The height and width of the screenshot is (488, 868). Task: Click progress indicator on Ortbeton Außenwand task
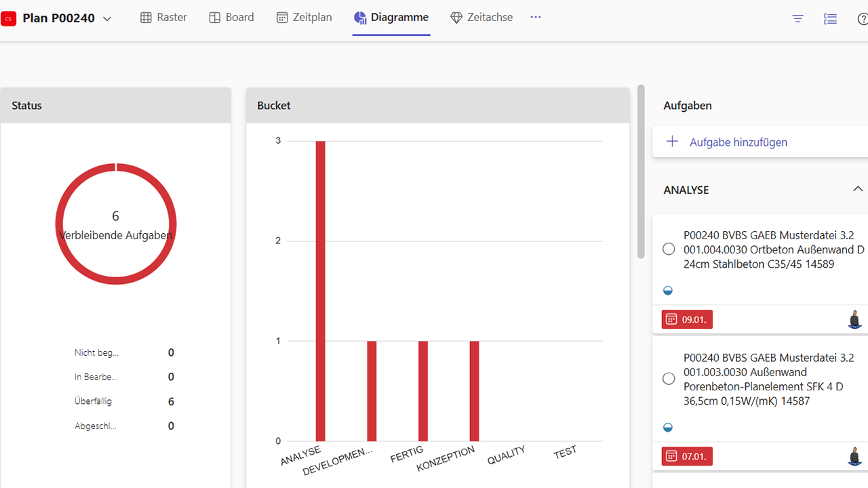[x=668, y=291]
